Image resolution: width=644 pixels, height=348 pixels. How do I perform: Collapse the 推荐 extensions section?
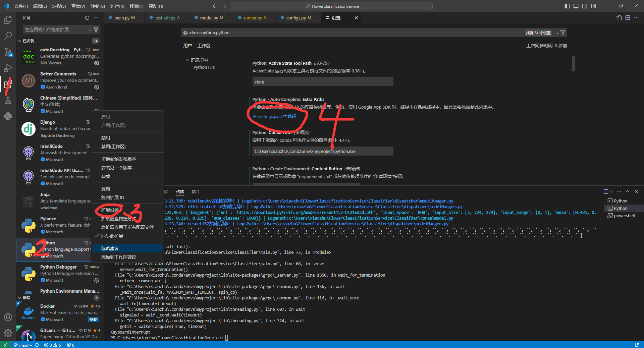[x=19, y=298]
